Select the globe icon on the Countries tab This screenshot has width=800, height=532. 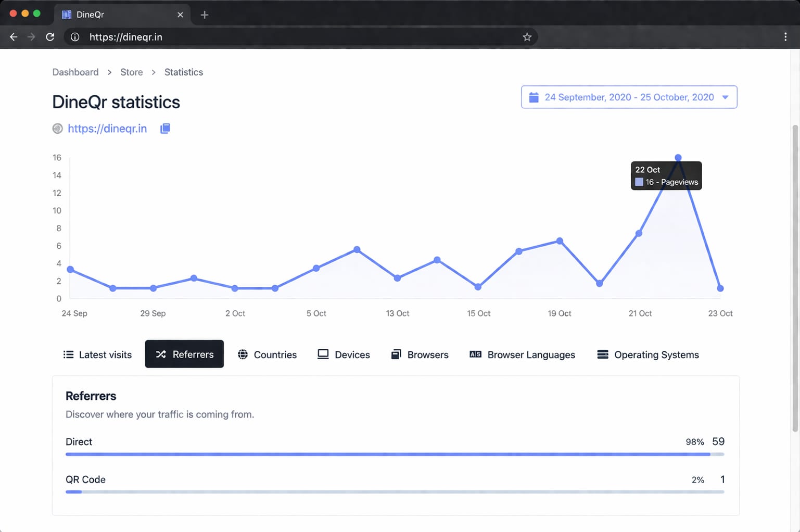(x=243, y=354)
